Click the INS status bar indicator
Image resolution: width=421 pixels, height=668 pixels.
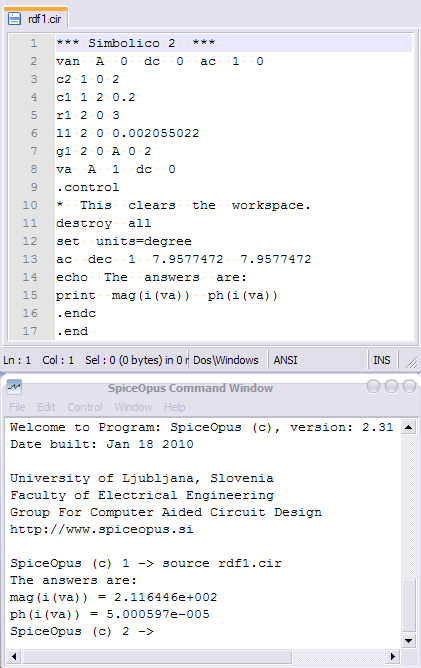coord(381,360)
